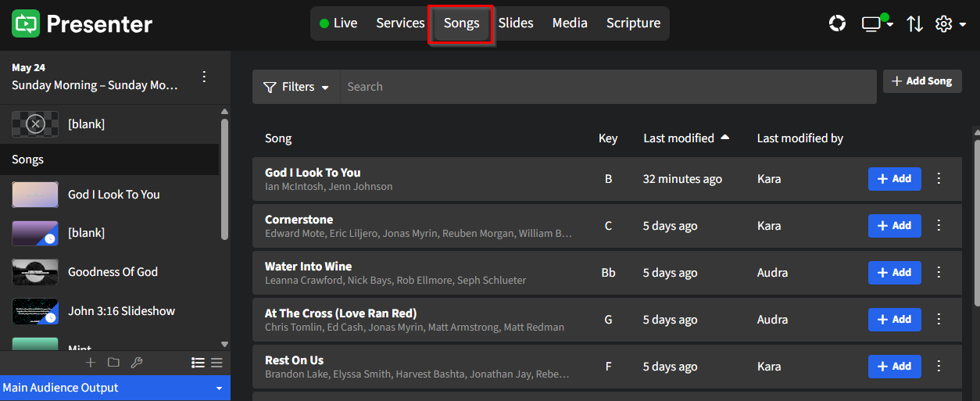Open At The Cross (Love Ran Red) title
This screenshot has width=980, height=401.
point(341,313)
